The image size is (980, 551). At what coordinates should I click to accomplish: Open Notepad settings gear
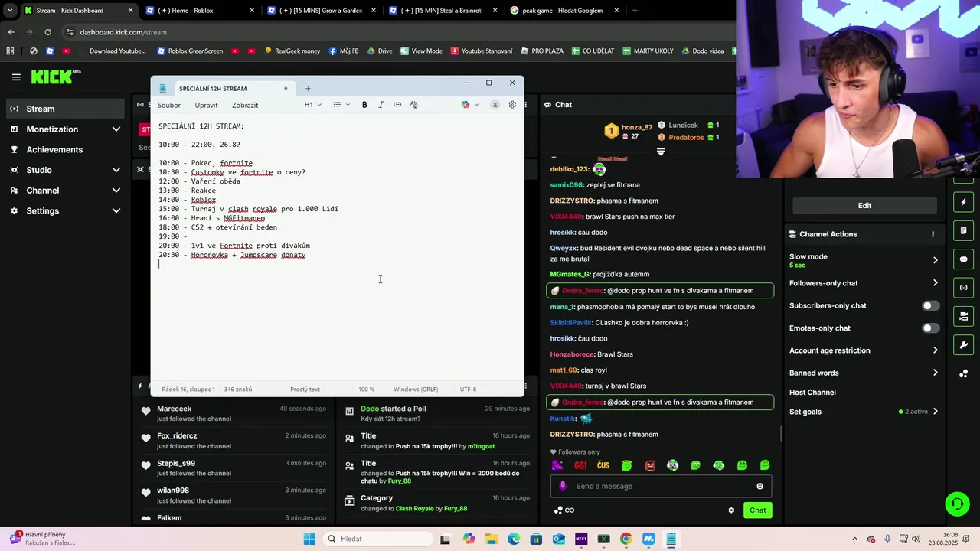(x=512, y=105)
